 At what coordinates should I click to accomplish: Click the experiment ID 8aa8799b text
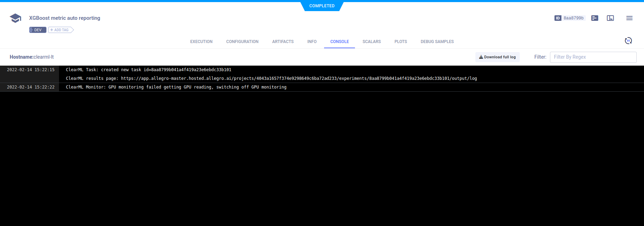point(573,18)
